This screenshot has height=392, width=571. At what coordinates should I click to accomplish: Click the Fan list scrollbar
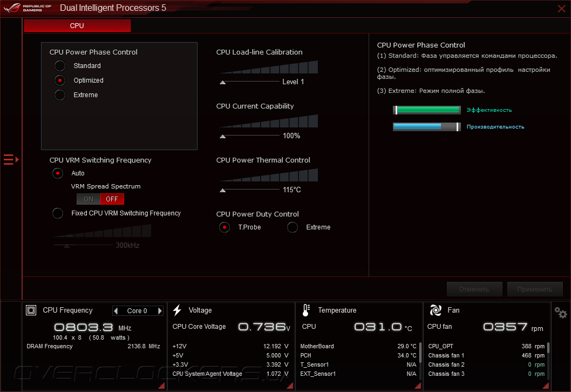pyautogui.click(x=548, y=348)
